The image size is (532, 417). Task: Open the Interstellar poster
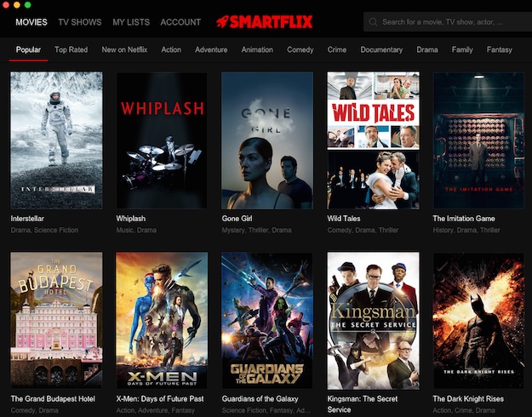(x=56, y=140)
